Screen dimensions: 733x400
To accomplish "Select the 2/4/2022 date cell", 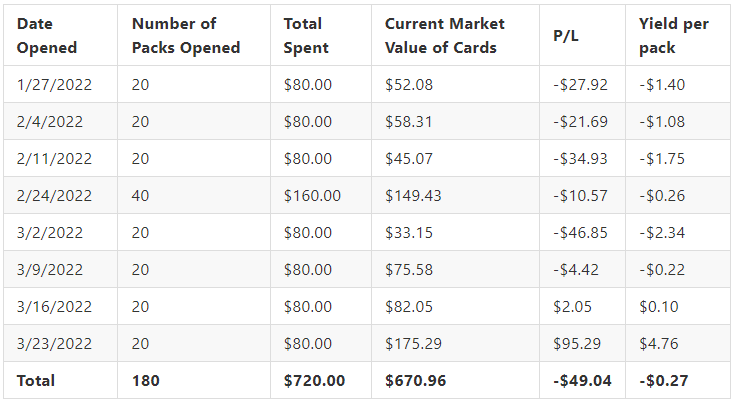I will [50, 121].
